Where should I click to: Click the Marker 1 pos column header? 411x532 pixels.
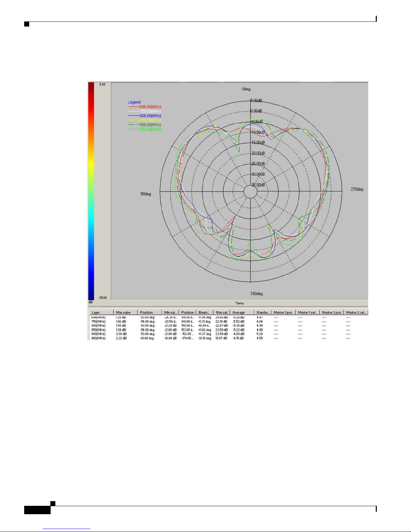click(283, 312)
